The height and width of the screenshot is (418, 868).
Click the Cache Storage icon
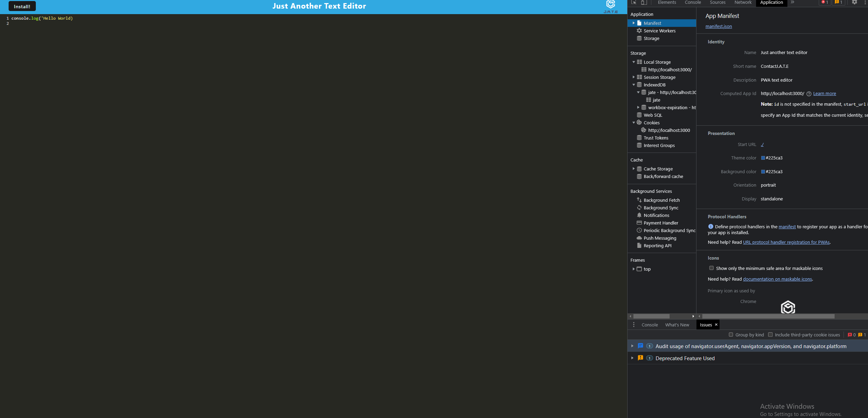coord(639,169)
